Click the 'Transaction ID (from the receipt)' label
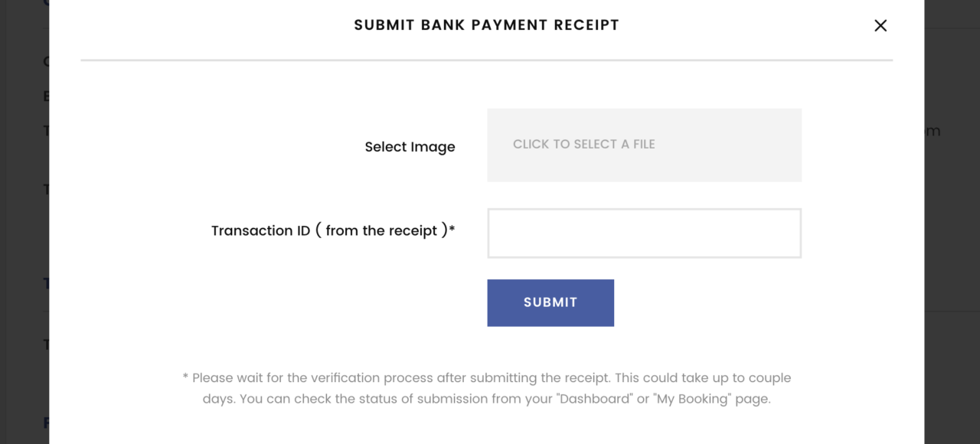Viewport: 980px width, 444px height. 333,230
